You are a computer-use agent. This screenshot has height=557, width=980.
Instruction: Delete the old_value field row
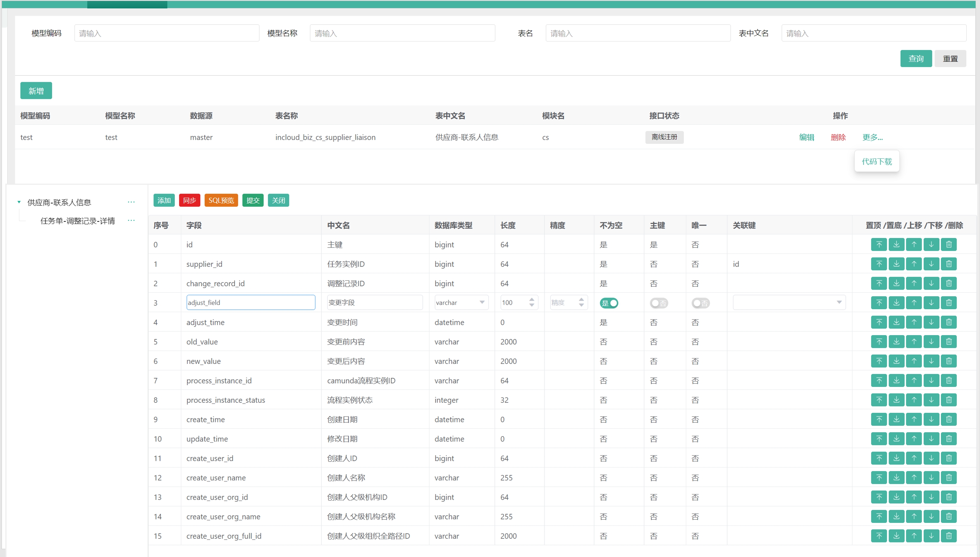[x=949, y=342]
